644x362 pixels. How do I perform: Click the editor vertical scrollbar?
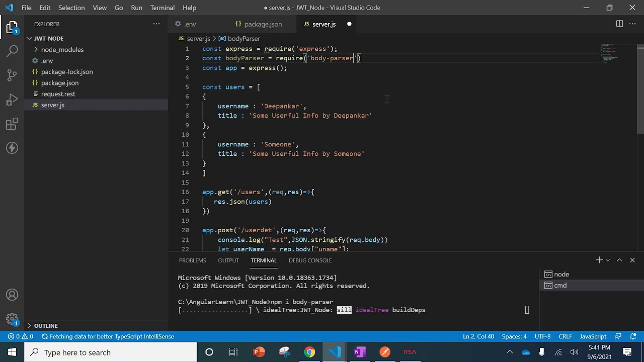(640, 90)
